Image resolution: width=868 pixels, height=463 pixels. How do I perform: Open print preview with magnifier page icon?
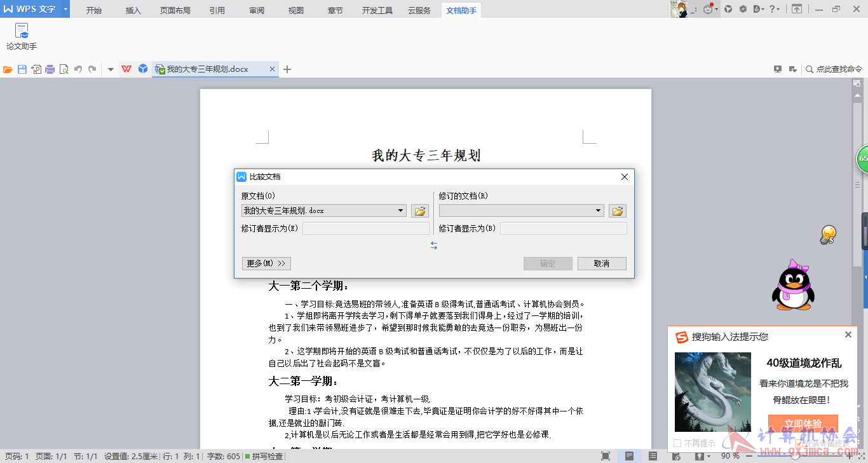tap(64, 69)
